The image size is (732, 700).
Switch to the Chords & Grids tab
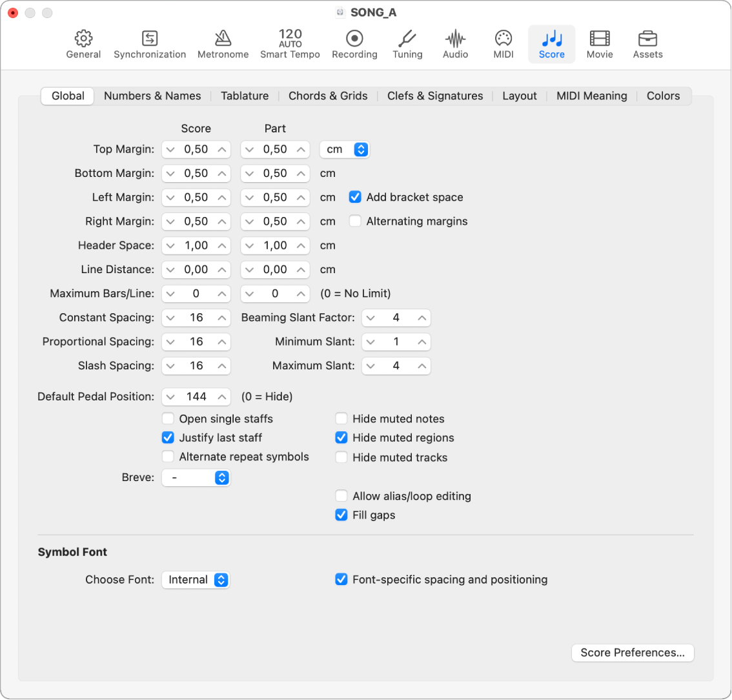[x=328, y=96]
